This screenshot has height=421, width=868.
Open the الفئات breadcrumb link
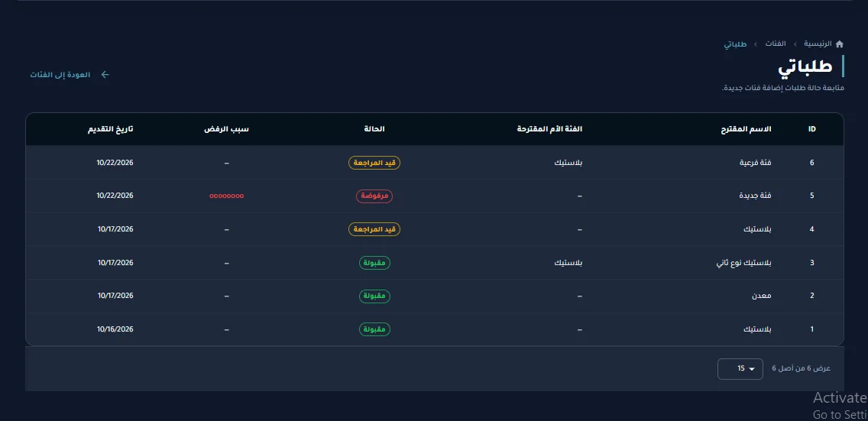point(776,44)
